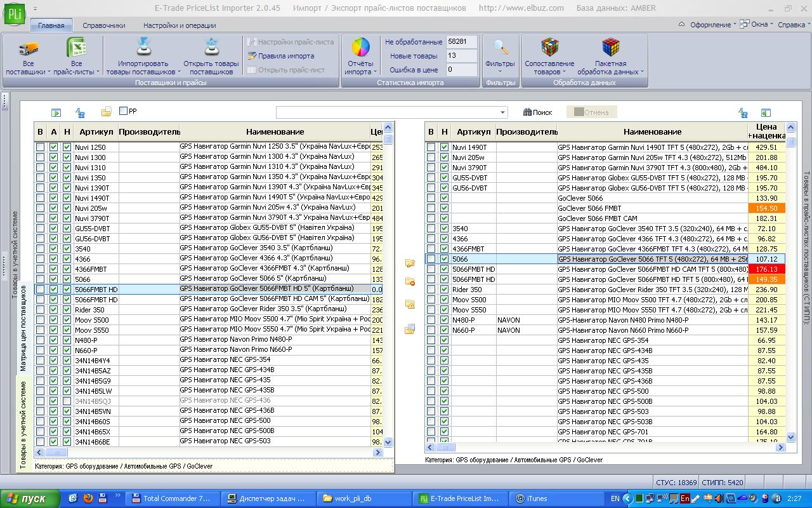Image resolution: width=812 pixels, height=508 pixels.
Task: Click the right table vertical scroll down arrow
Action: [790, 437]
